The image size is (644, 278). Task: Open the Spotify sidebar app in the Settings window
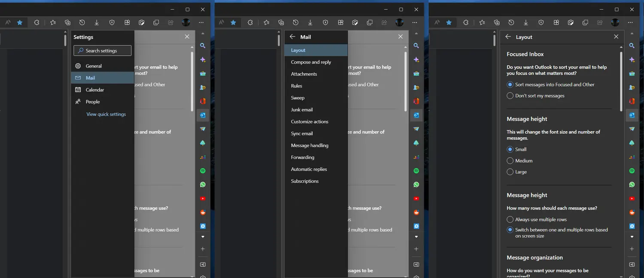click(x=203, y=171)
